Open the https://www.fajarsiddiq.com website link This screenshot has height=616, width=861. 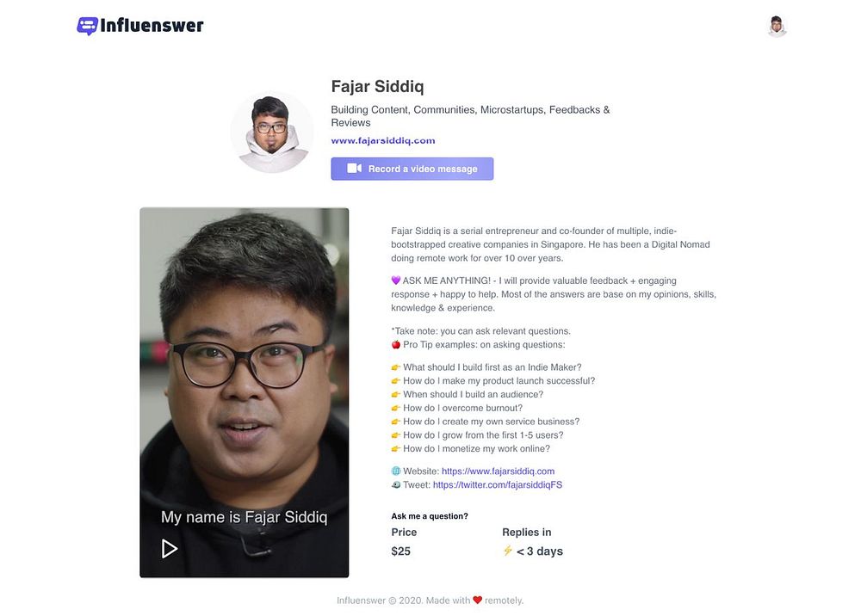click(498, 471)
